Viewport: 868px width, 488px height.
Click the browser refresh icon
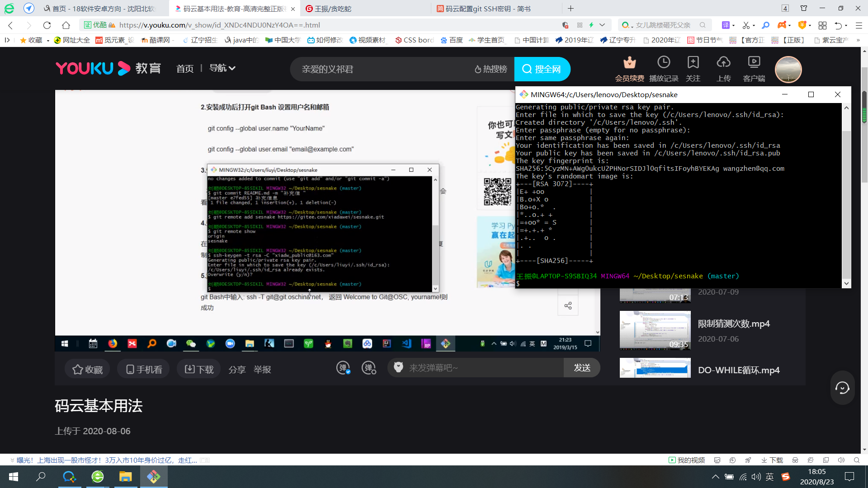point(47,25)
